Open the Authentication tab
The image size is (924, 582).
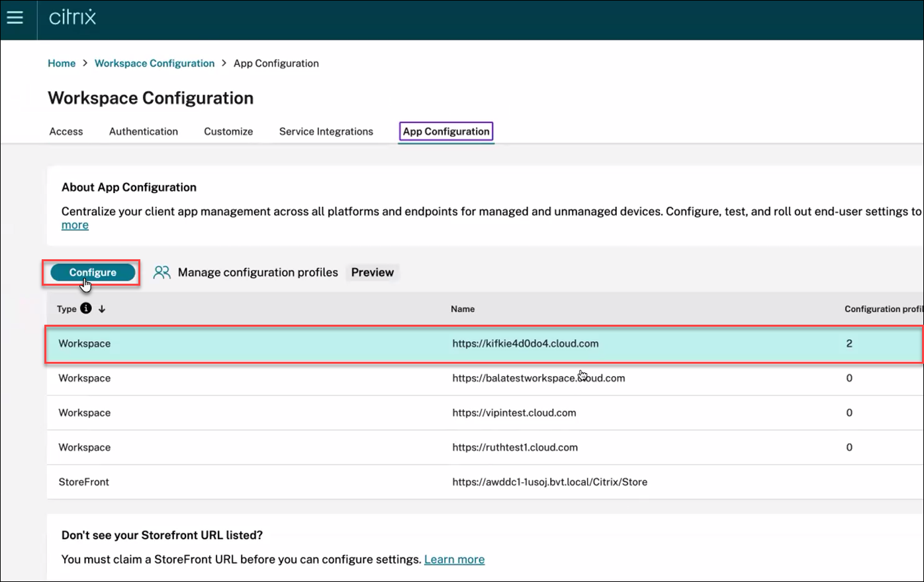pos(144,132)
